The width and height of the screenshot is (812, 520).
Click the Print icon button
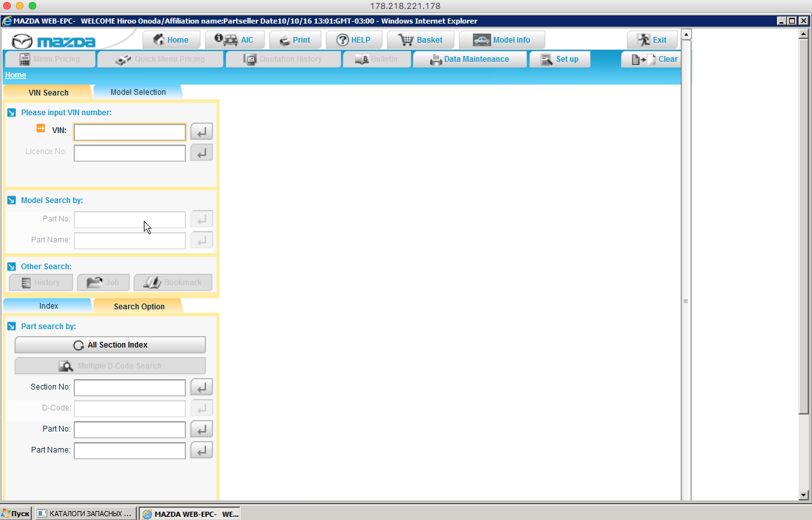(295, 40)
